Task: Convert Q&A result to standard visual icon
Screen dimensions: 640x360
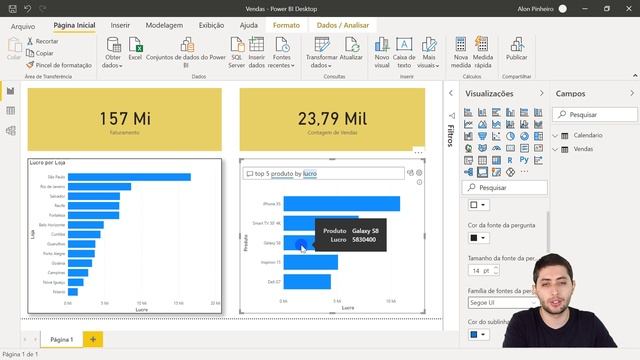Action: click(x=410, y=173)
